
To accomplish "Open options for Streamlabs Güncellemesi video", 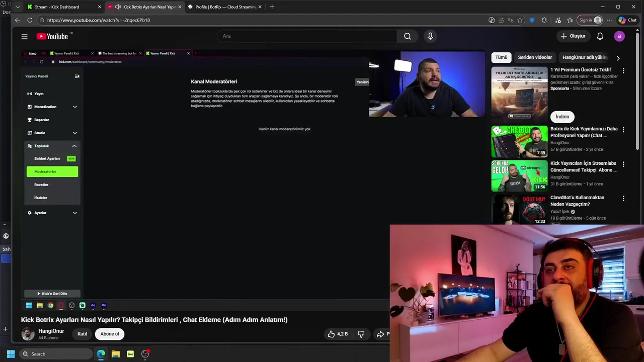I will point(623,164).
